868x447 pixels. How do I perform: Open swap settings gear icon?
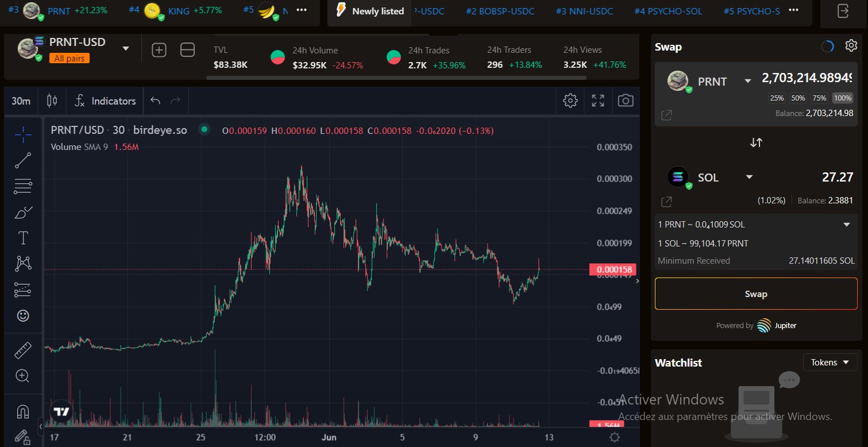coord(851,47)
